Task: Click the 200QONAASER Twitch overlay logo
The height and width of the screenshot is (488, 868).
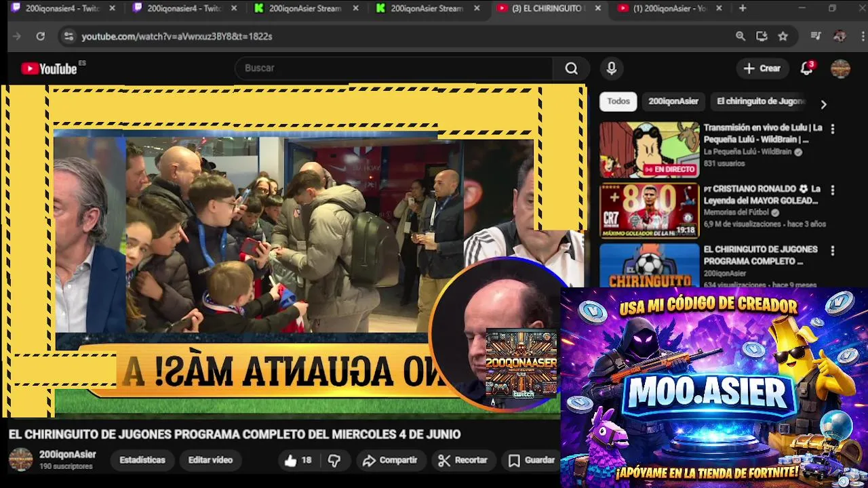Action: 522,365
